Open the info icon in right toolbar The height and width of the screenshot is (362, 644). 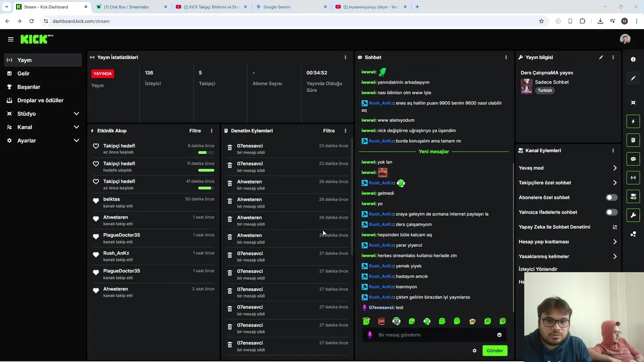point(633,59)
